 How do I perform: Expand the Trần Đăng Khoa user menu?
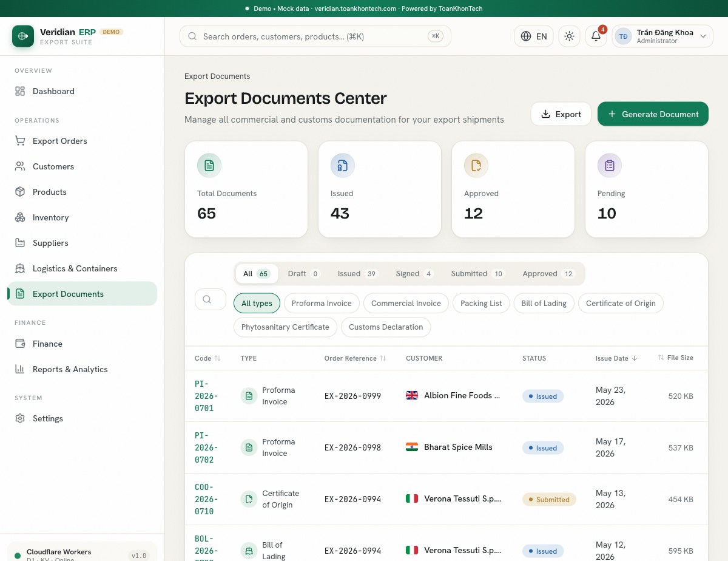point(662,36)
